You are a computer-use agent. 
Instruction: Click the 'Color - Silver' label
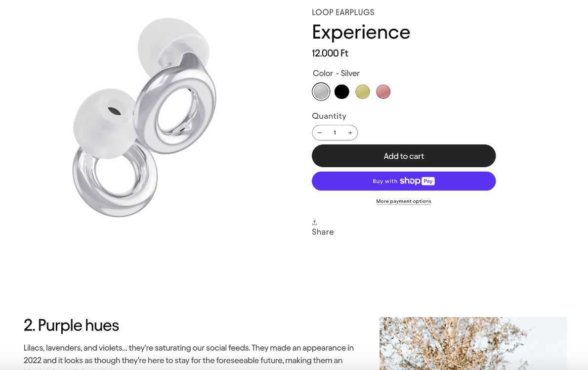pos(336,73)
